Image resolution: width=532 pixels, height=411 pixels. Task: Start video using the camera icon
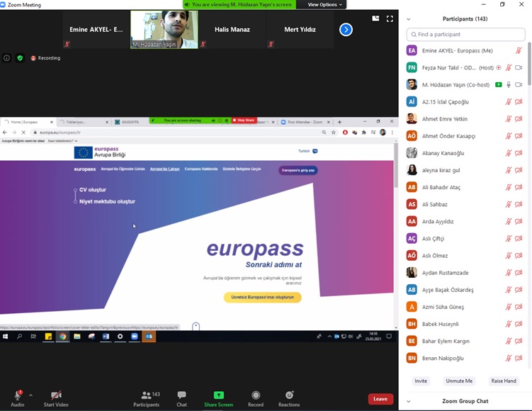tap(56, 395)
